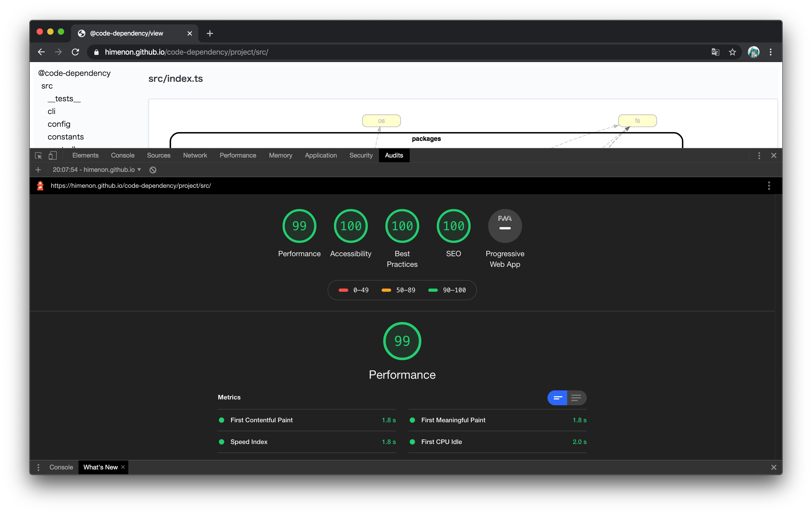812x514 pixels.
Task: Click the clear all audits icon
Action: tap(153, 170)
